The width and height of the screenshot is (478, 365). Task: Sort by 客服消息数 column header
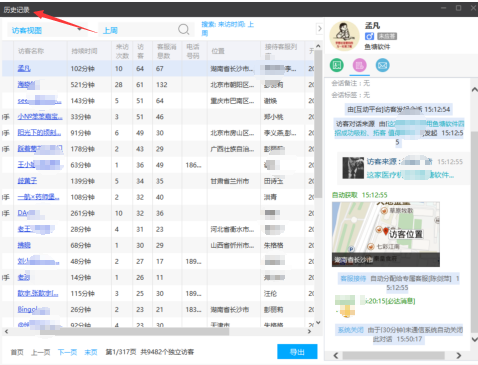167,51
